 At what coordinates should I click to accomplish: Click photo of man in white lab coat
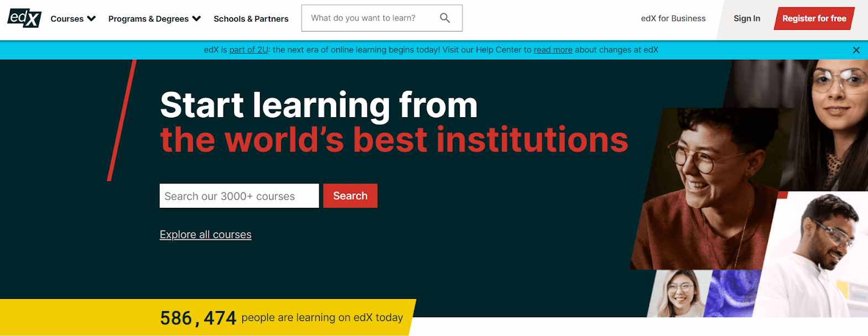pos(813,255)
